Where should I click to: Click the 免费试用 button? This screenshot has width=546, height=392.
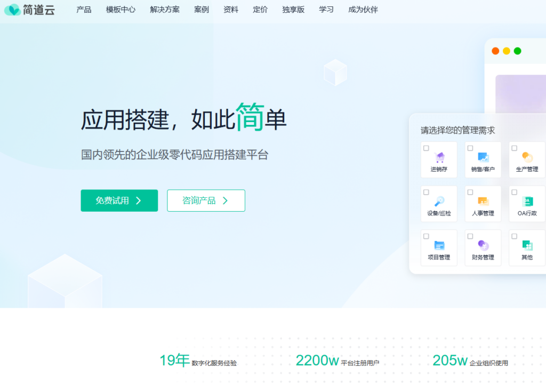[119, 201]
